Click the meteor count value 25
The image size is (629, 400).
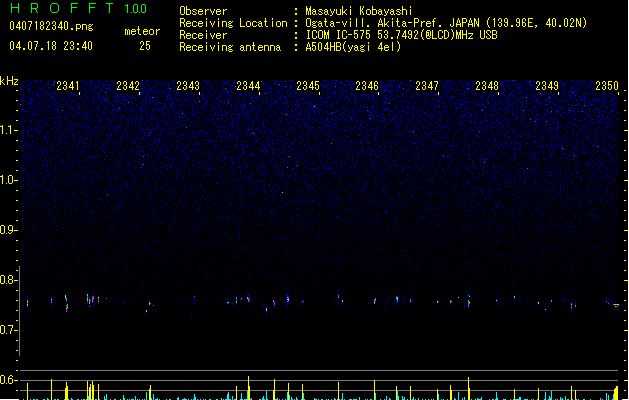pos(145,46)
